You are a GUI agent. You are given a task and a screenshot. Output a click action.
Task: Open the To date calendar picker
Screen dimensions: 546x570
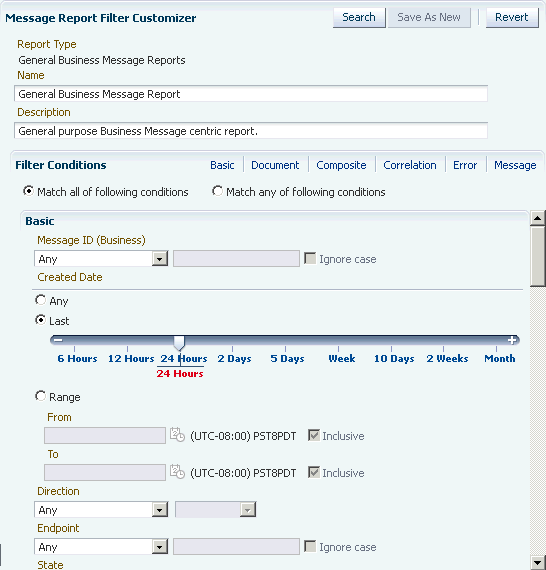(177, 472)
